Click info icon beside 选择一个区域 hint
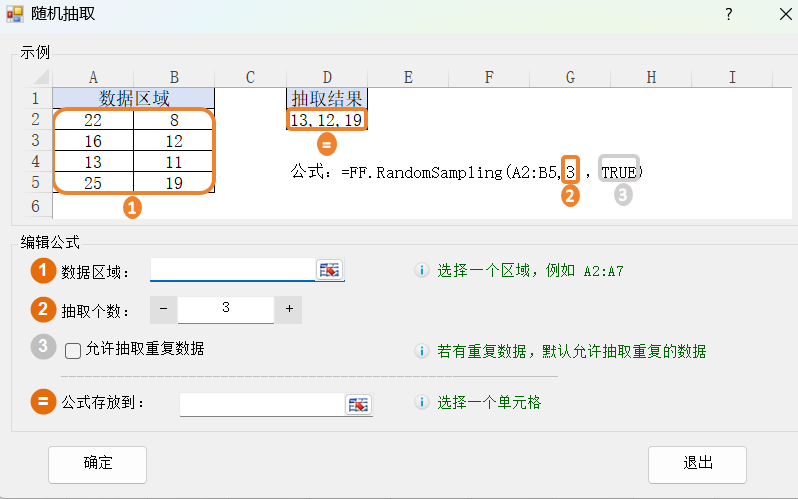 tap(422, 270)
